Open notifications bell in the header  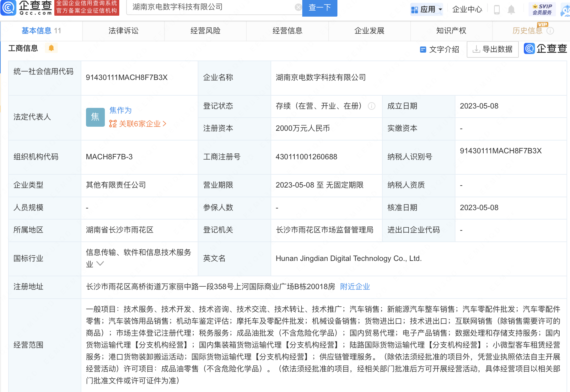point(511,9)
